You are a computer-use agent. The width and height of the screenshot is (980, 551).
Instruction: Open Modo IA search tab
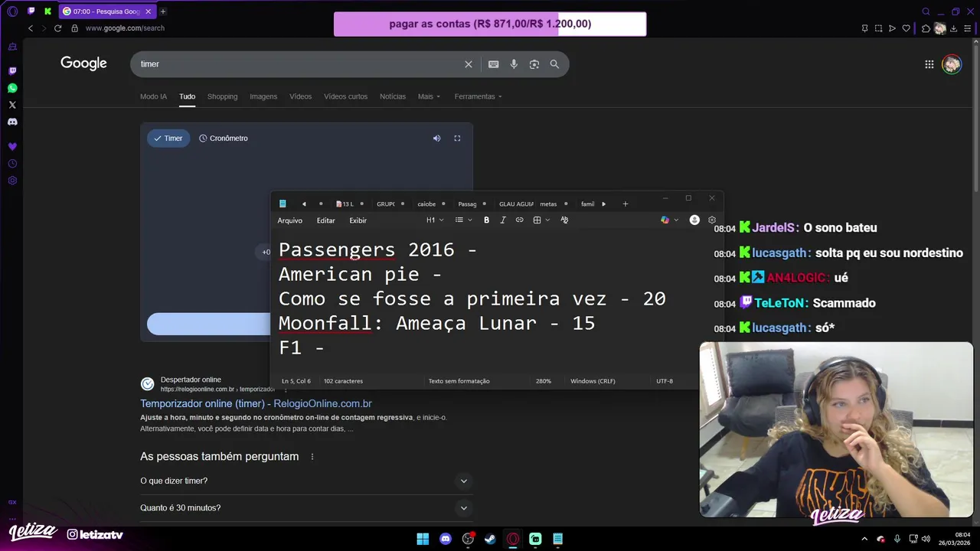coord(153,96)
